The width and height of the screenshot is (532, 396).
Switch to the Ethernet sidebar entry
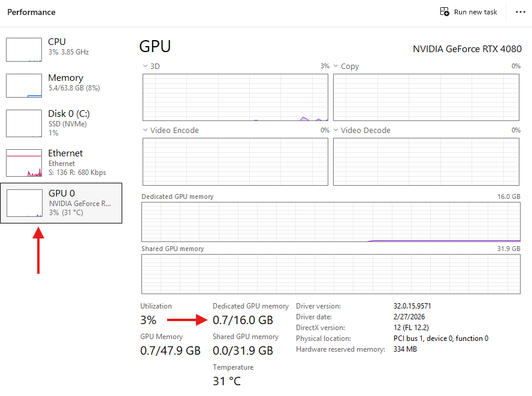click(65, 153)
